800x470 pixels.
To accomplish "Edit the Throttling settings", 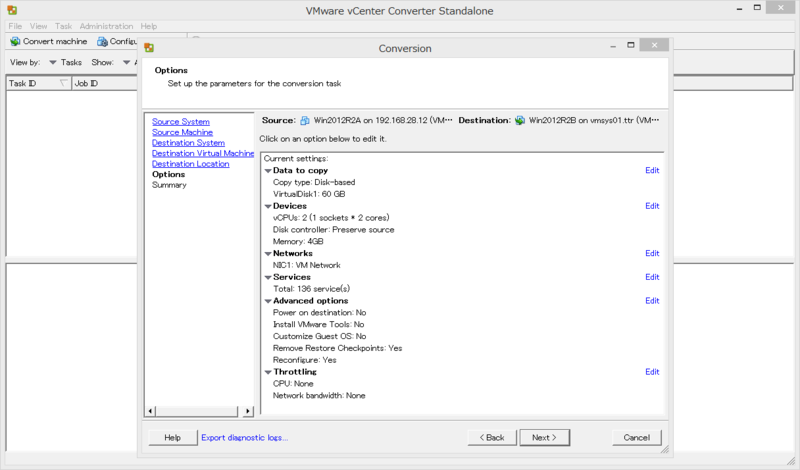I will [x=652, y=372].
